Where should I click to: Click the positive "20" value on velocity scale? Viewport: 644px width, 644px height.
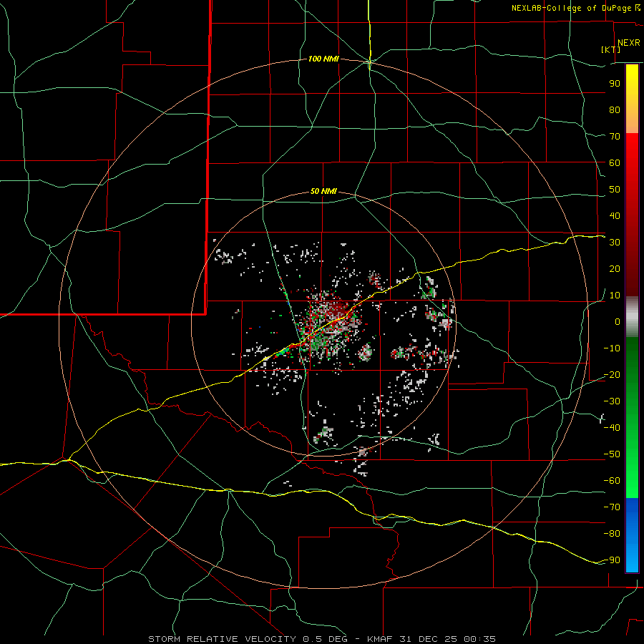click(615, 268)
